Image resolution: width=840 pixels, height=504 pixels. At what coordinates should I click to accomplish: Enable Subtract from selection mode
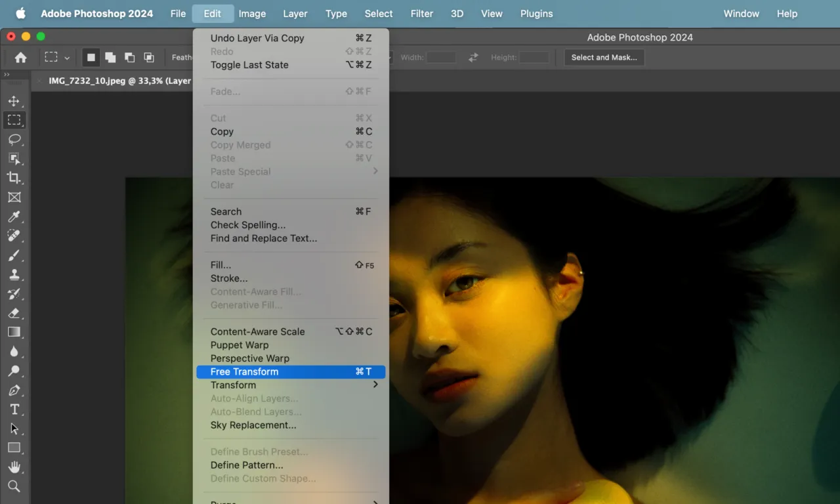pos(130,58)
